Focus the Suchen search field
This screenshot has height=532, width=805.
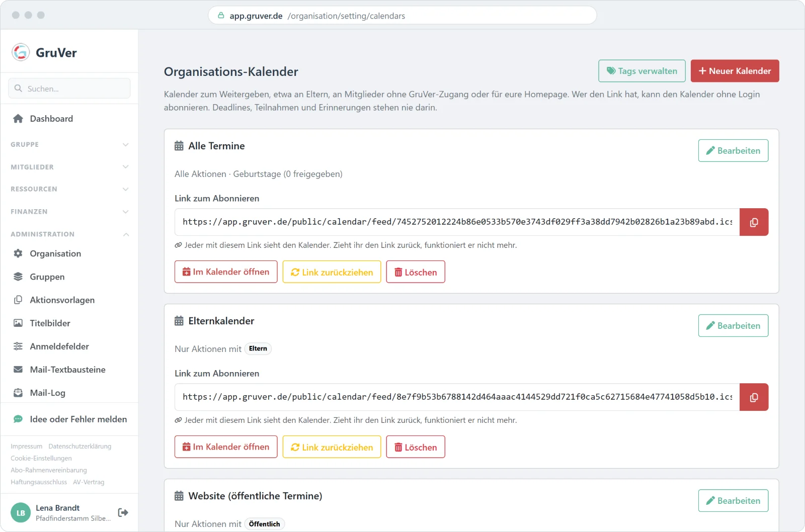[x=69, y=88]
